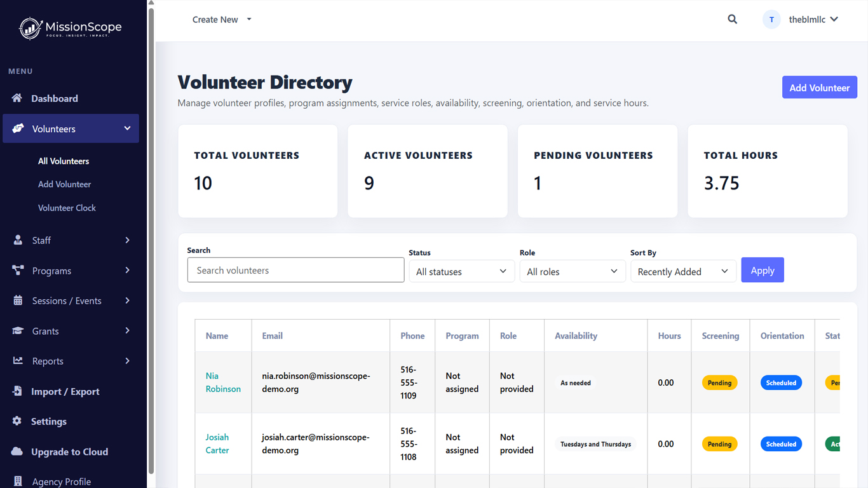
Task: Click phone number 516-555-1109
Action: coord(409,383)
